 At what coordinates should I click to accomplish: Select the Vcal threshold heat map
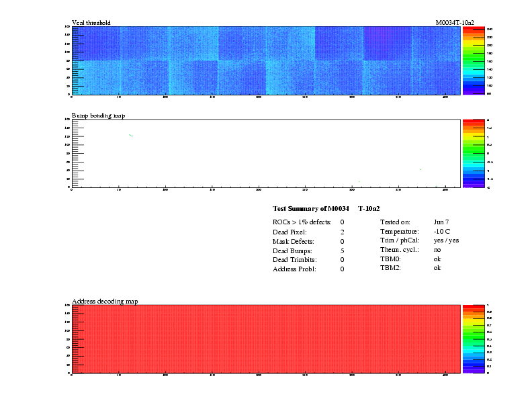pos(265,60)
